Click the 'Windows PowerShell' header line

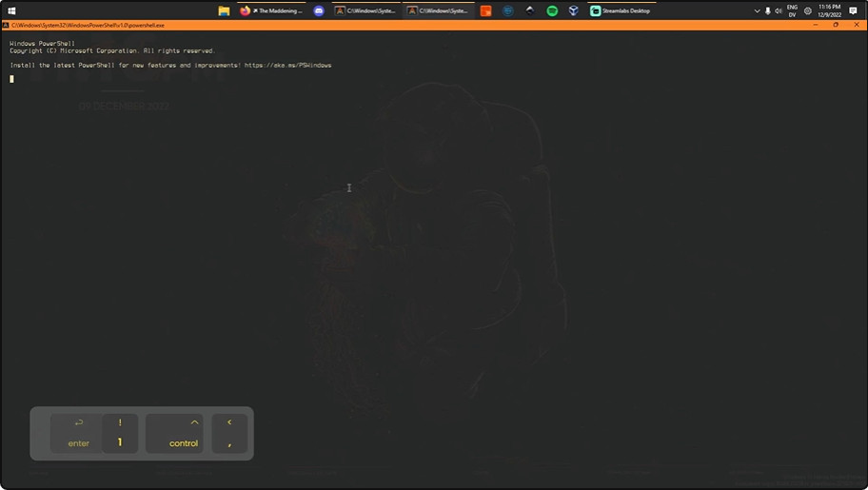42,43
